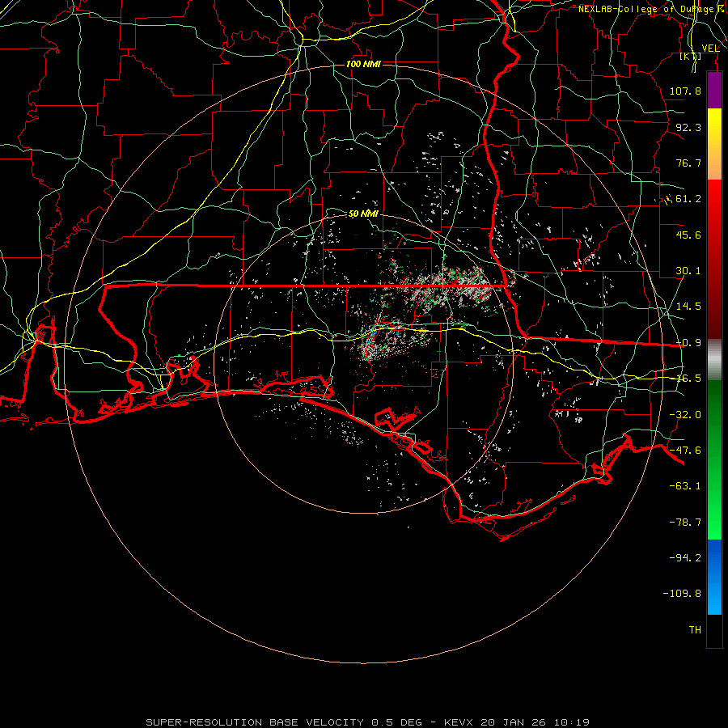Viewport: 728px width, 728px height.
Task: Select the -0.9 scale value
Action: [x=688, y=343]
